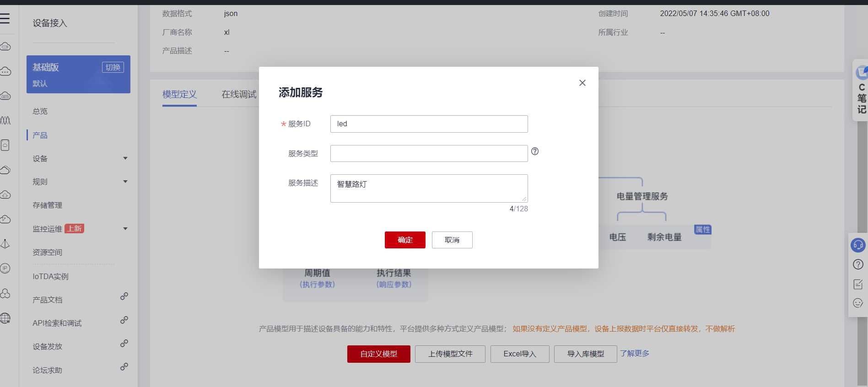Select 产品 in the side menu
The width and height of the screenshot is (868, 387).
pyautogui.click(x=40, y=135)
